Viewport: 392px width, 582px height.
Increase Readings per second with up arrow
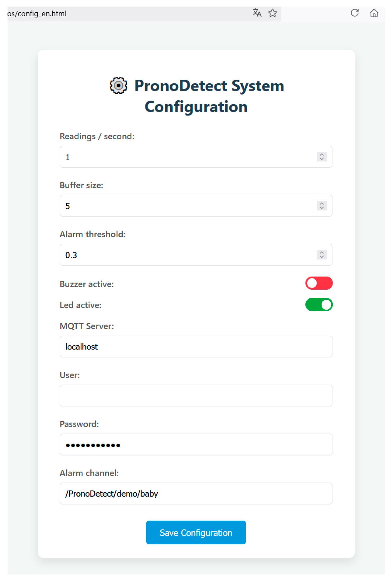click(x=321, y=154)
